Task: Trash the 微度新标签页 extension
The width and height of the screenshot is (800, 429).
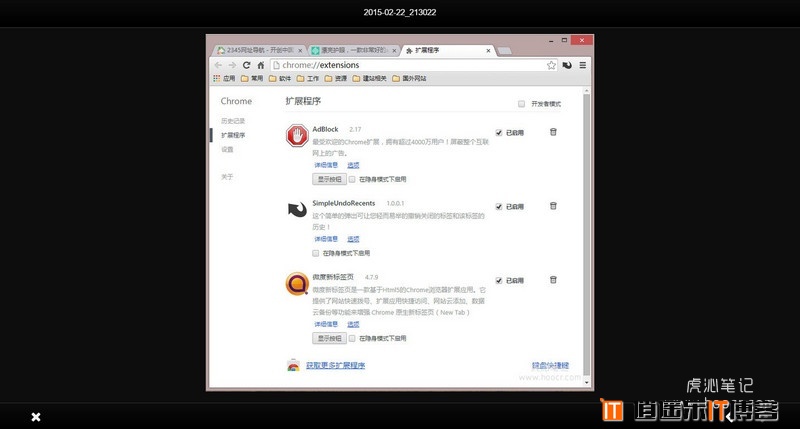Action: tap(553, 280)
